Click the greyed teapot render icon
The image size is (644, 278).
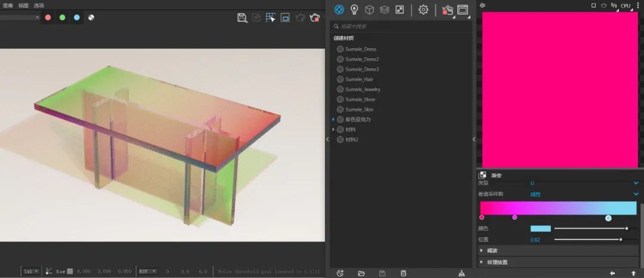[x=300, y=18]
